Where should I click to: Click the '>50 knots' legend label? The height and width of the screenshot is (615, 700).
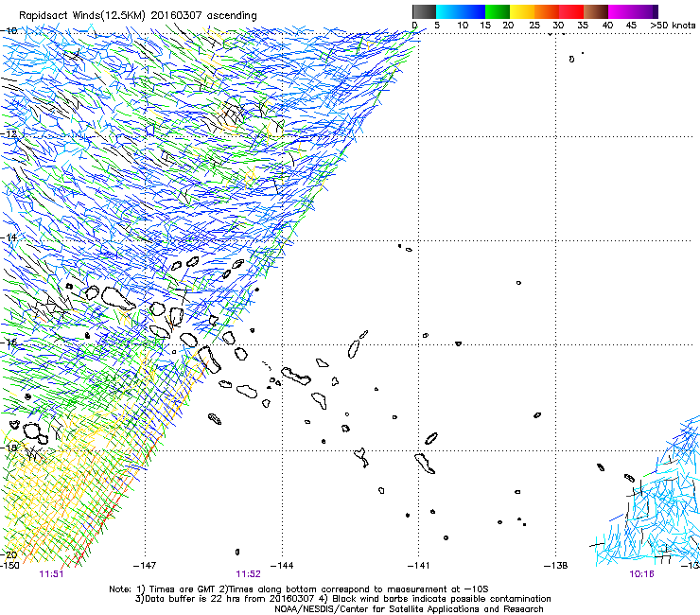click(673, 25)
